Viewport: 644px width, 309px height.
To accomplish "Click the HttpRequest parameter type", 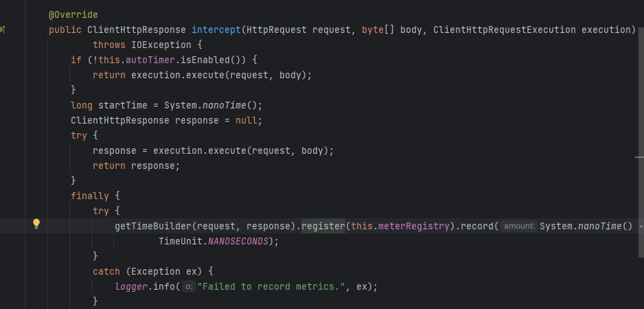I will tap(277, 30).
